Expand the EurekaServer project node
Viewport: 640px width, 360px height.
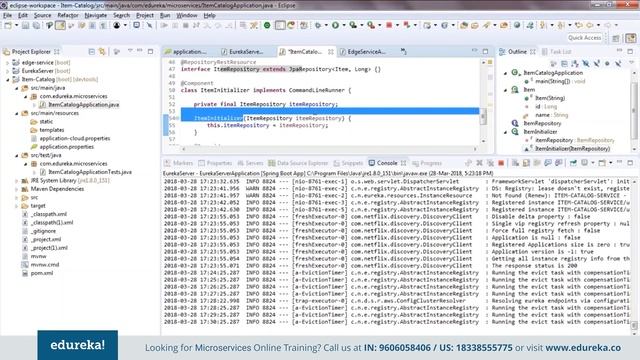(7, 71)
